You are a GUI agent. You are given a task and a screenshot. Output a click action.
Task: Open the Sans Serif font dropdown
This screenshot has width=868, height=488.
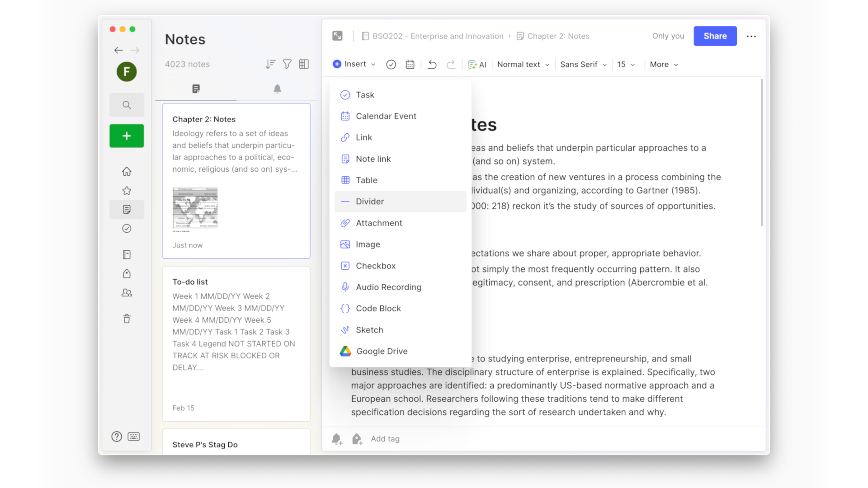pyautogui.click(x=583, y=65)
